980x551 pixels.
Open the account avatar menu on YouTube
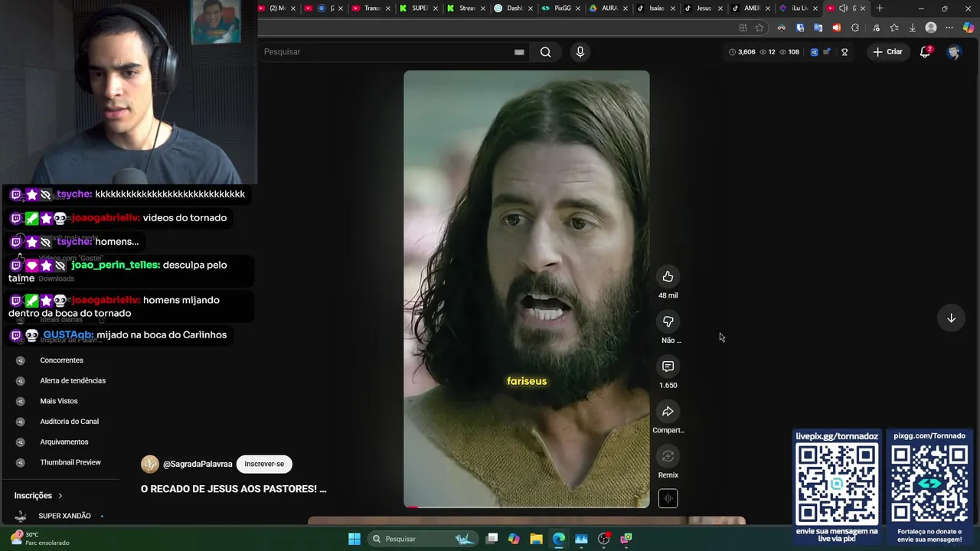pyautogui.click(x=953, y=52)
